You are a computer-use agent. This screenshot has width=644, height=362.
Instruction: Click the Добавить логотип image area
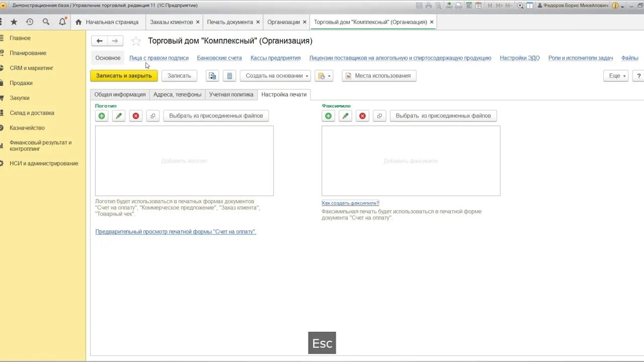[x=184, y=161]
